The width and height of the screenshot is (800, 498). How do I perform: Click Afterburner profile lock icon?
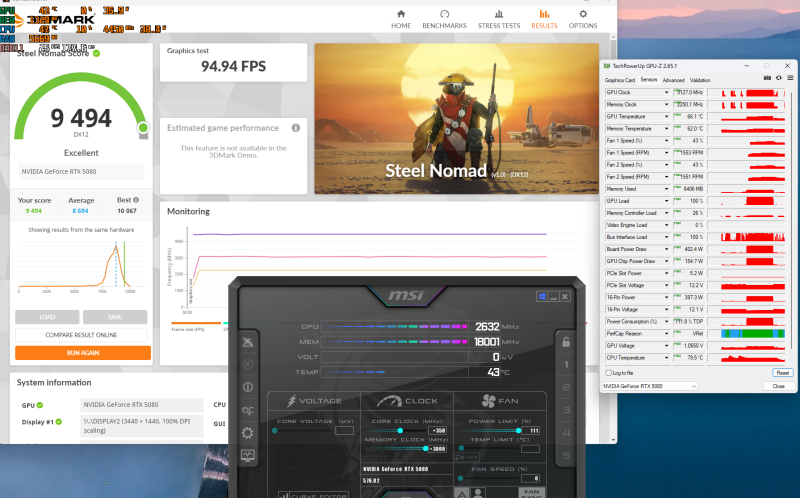pyautogui.click(x=566, y=342)
